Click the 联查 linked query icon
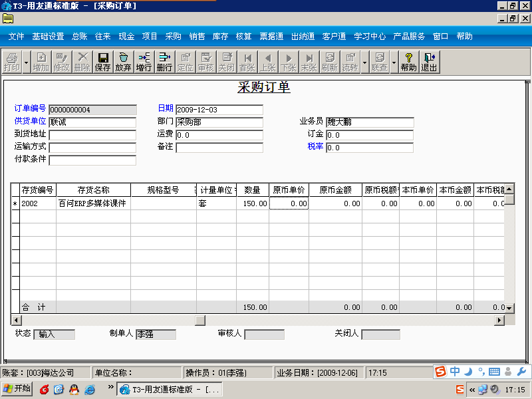Image resolution: width=532 pixels, height=399 pixels. coord(379,62)
